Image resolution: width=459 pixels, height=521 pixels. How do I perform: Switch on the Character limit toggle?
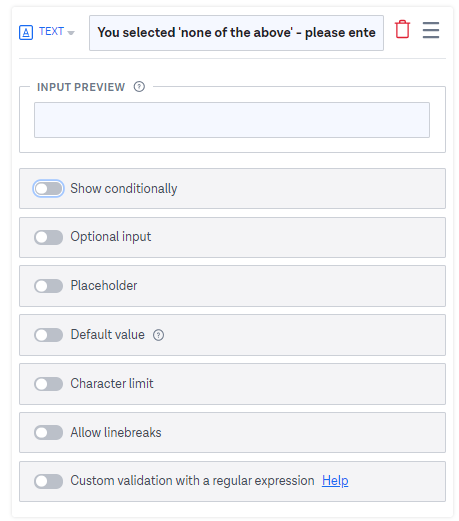(x=48, y=384)
